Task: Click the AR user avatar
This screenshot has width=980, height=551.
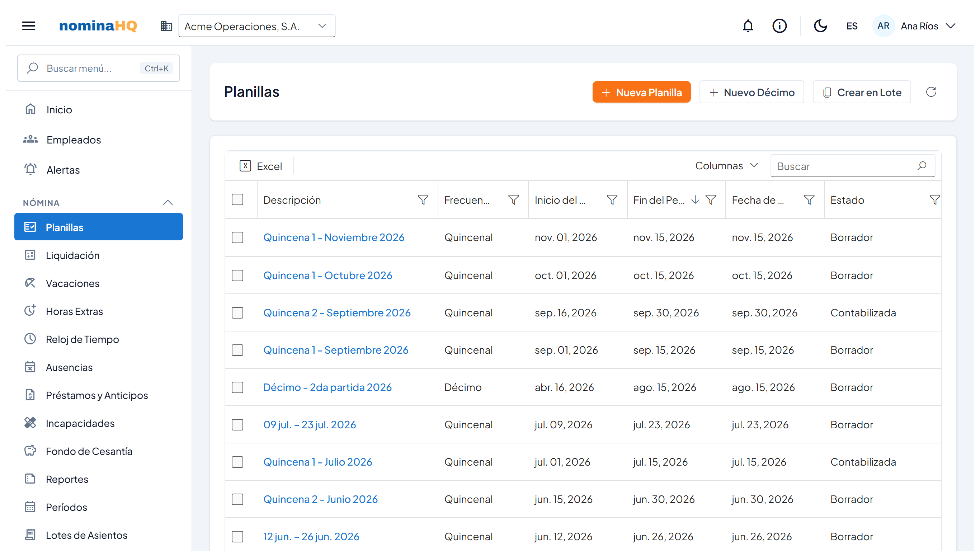Action: [883, 26]
